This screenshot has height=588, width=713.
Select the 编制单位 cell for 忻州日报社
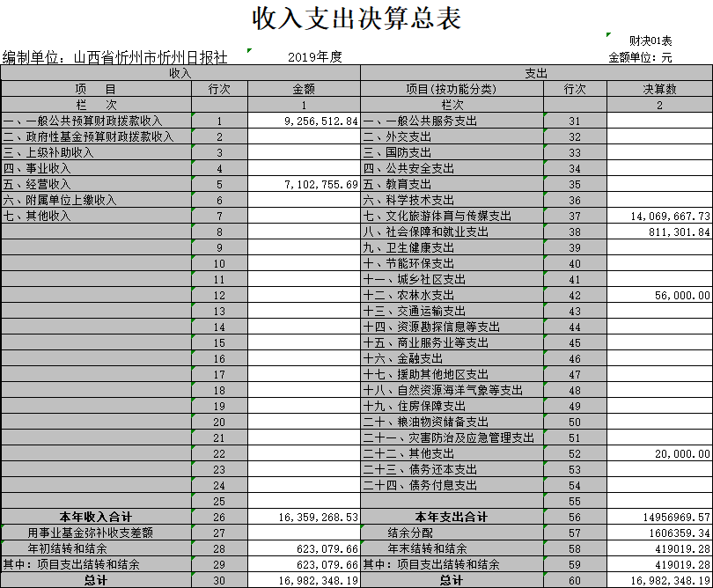pos(116,57)
